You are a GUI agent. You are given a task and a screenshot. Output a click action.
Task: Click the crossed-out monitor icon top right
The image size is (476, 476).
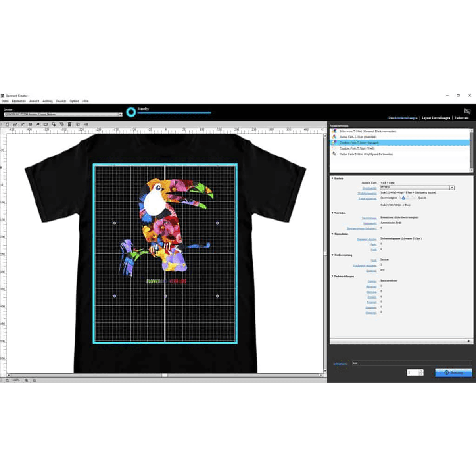pos(467,111)
